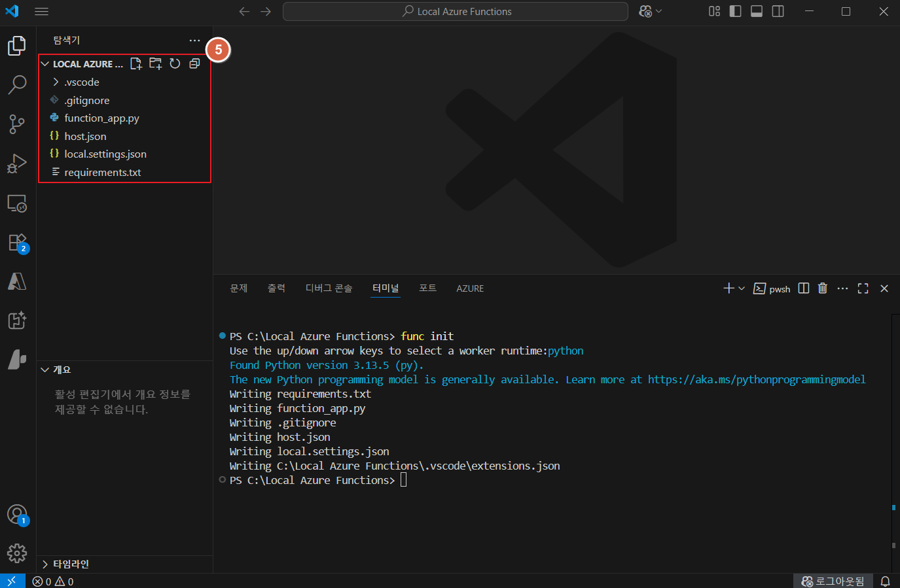Viewport: 900px width, 588px height.
Task: Toggle the bottom panel visibility
Action: tap(757, 11)
